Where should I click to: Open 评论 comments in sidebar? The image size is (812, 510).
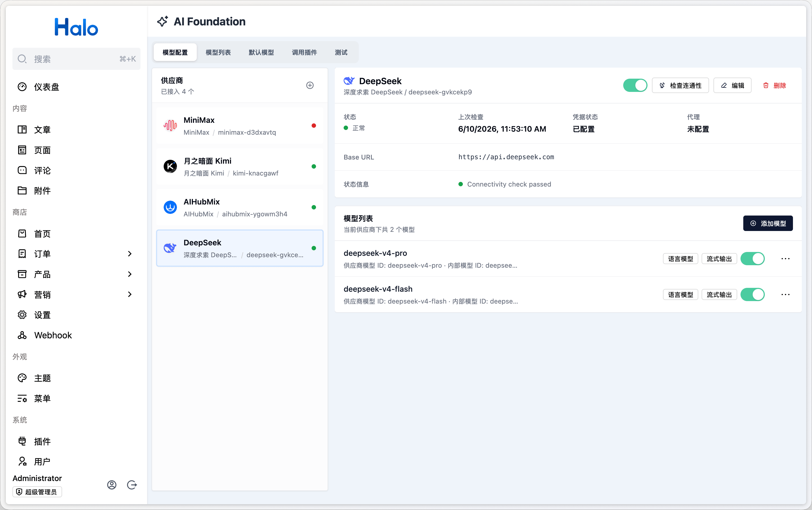[76, 171]
